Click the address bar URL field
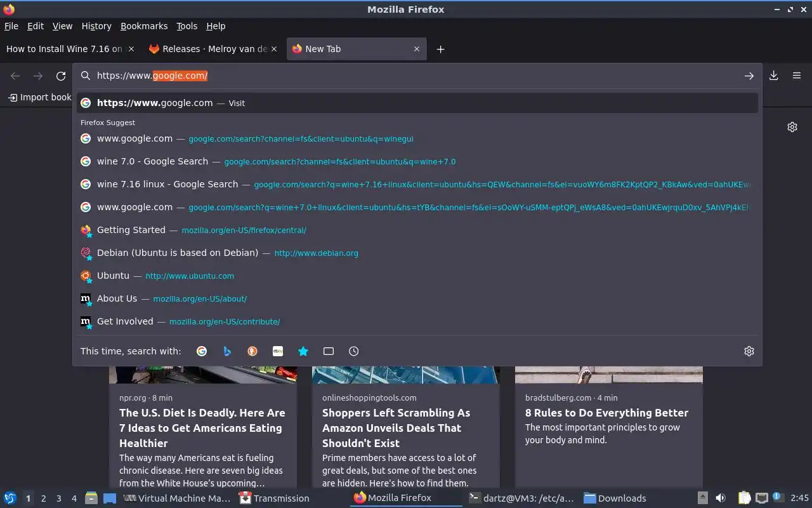 pos(417,76)
